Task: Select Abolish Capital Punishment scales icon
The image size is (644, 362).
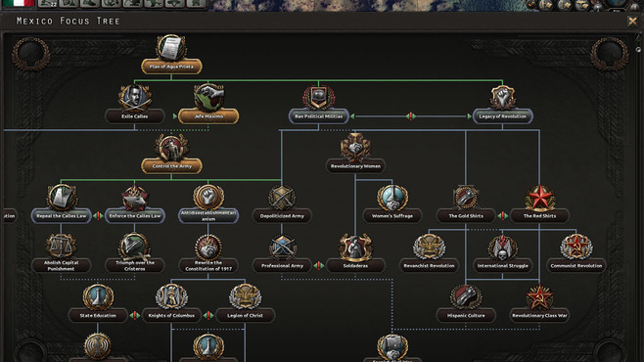Action: tap(61, 247)
